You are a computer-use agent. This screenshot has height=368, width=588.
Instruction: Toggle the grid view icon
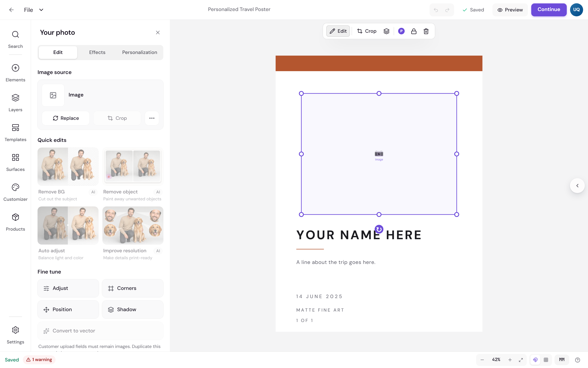pos(546,360)
